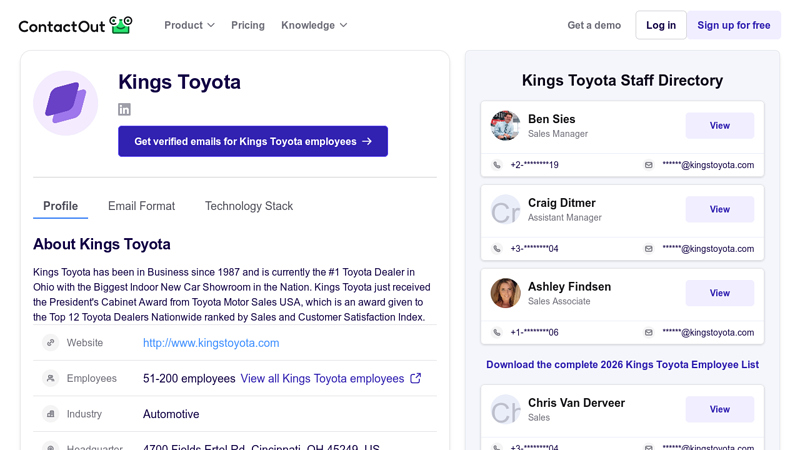Get verified emails for Kings Toyota employees
The height and width of the screenshot is (450, 800).
253,141
